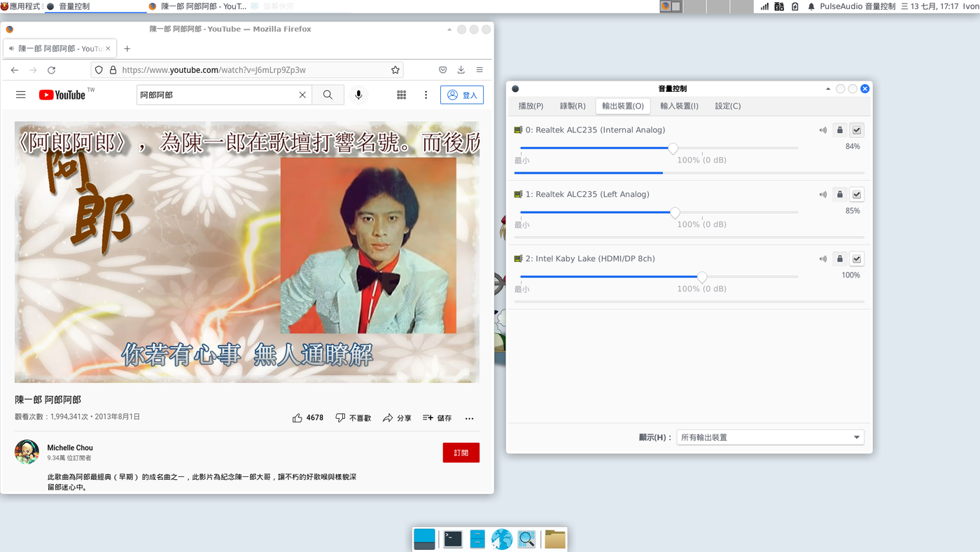Open file manager from dock
The height and width of the screenshot is (552, 980).
[477, 539]
